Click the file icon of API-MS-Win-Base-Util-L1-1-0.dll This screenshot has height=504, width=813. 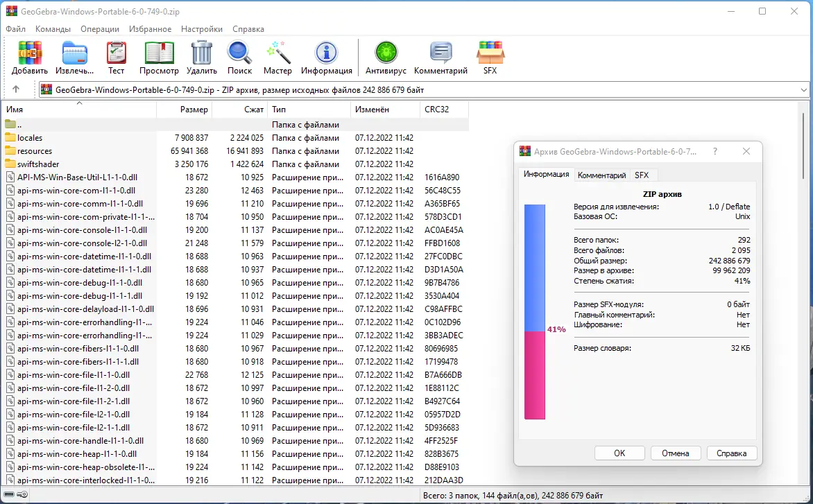pos(10,177)
